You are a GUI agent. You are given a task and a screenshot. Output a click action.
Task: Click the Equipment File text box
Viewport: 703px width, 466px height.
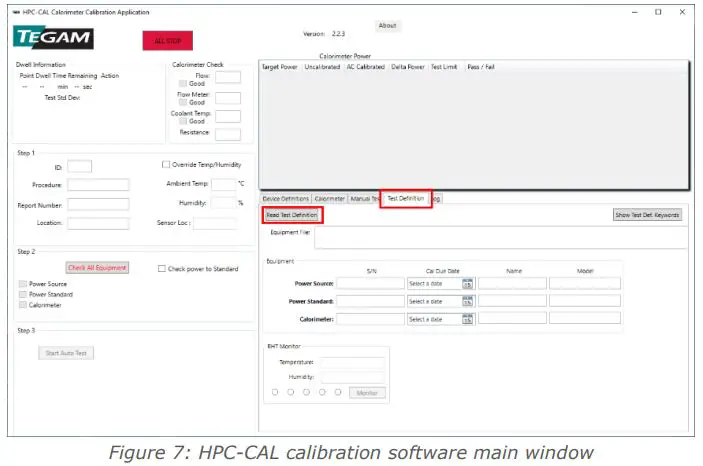coord(501,237)
